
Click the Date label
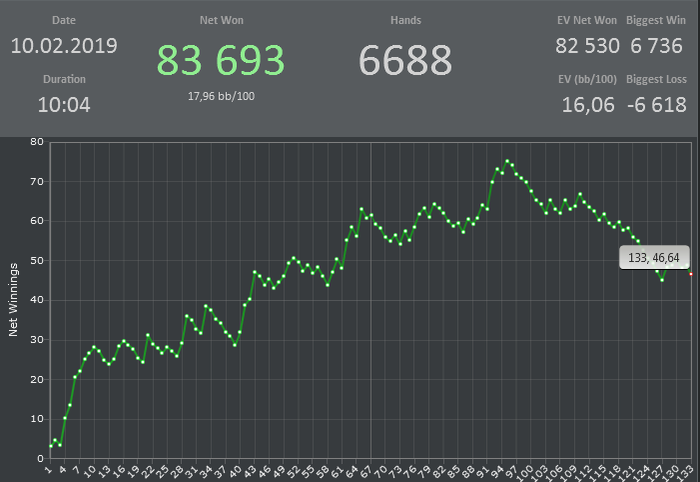[64, 20]
